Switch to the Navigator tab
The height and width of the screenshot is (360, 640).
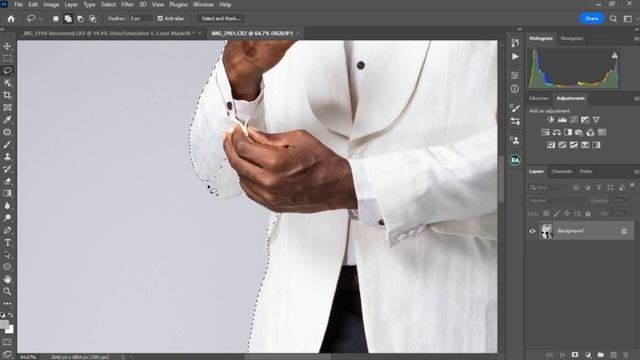tap(571, 38)
